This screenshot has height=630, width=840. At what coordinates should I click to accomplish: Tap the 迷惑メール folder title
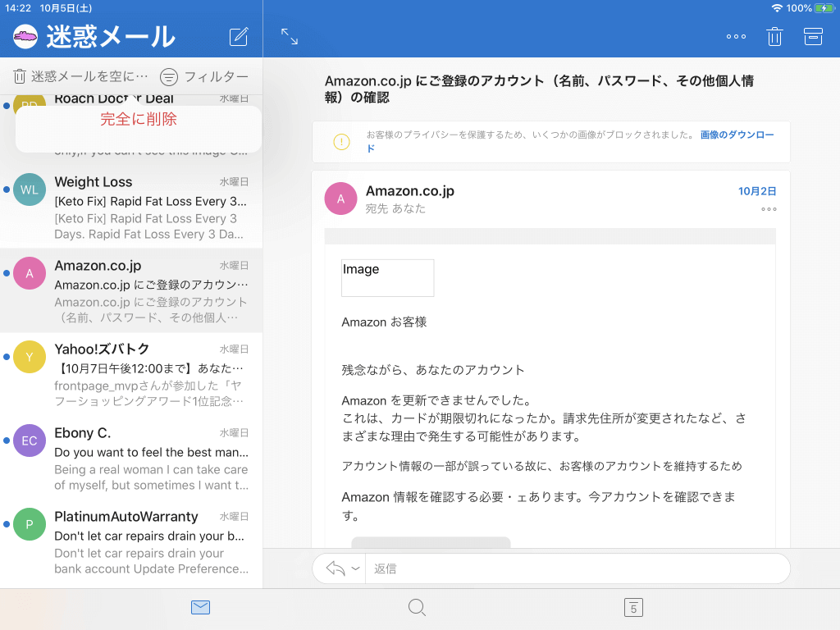111,37
